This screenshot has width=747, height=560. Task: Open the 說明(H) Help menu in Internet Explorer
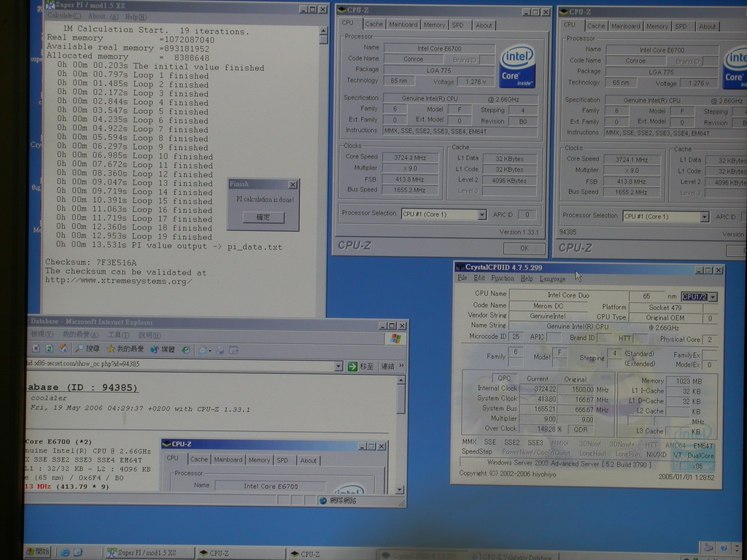[149, 335]
